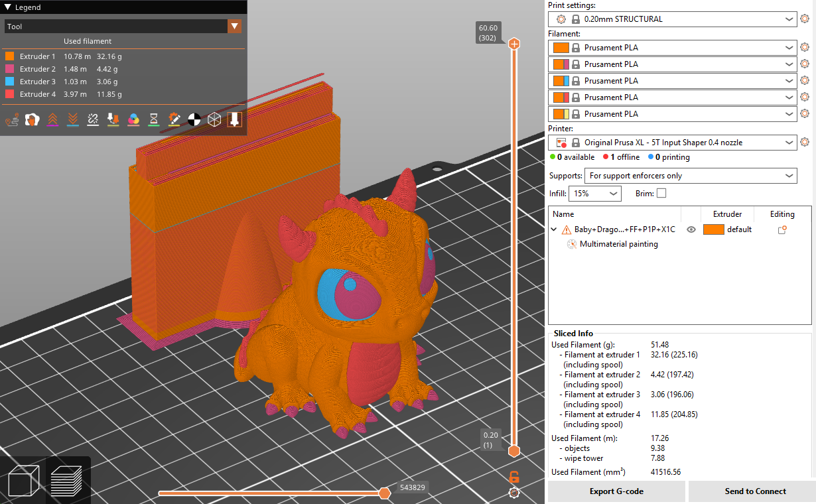Open print settings gear for 0.20mm STRUCTURAL
The height and width of the screenshot is (504, 816).
point(805,19)
